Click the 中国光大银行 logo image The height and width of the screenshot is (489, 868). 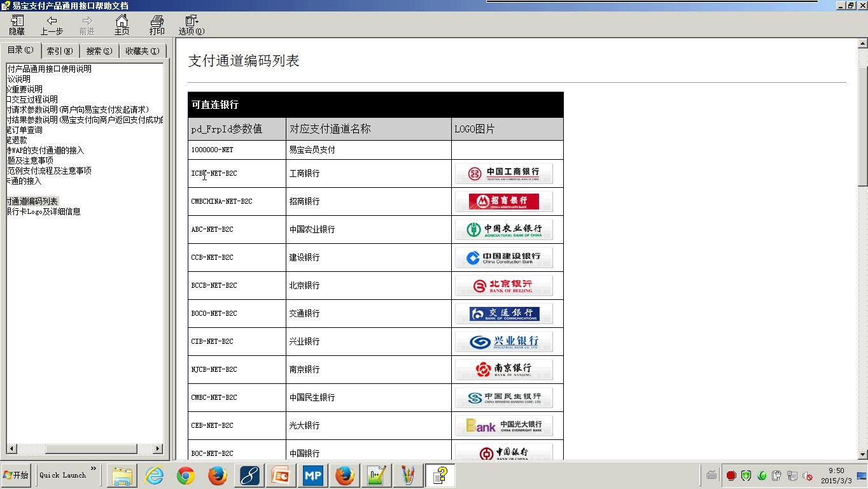coord(504,425)
